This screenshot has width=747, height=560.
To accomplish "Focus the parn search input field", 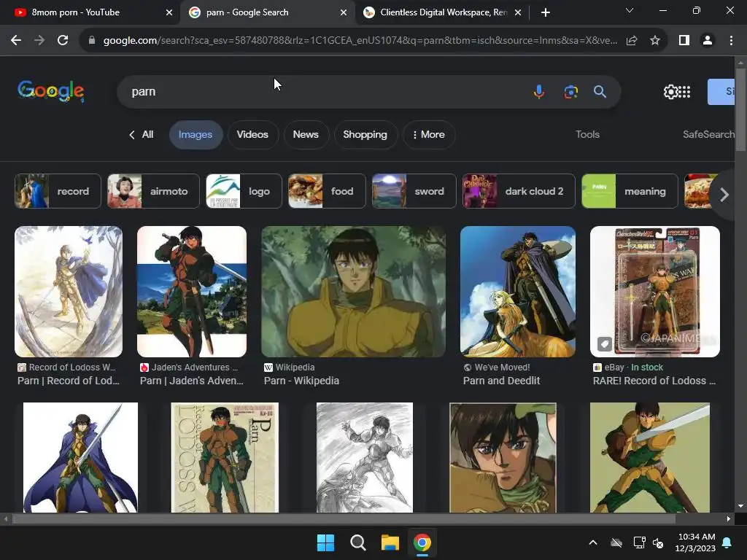I will coord(324,91).
